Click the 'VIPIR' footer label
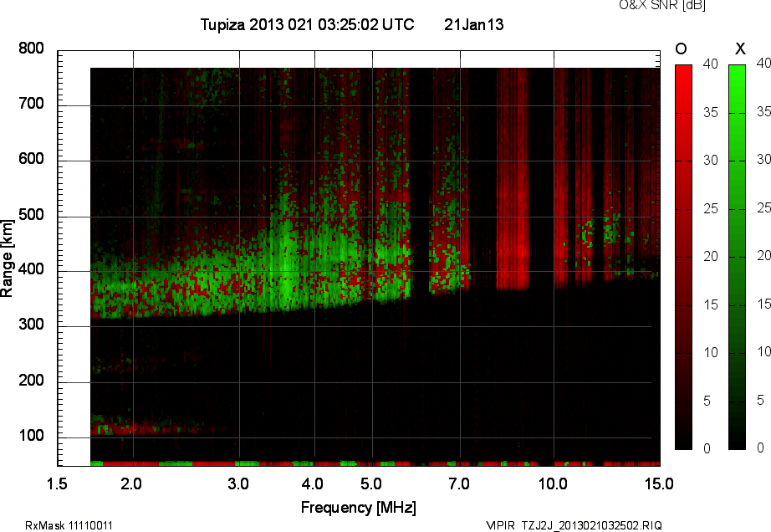Viewport: 771px width, 532px height. tap(501, 525)
